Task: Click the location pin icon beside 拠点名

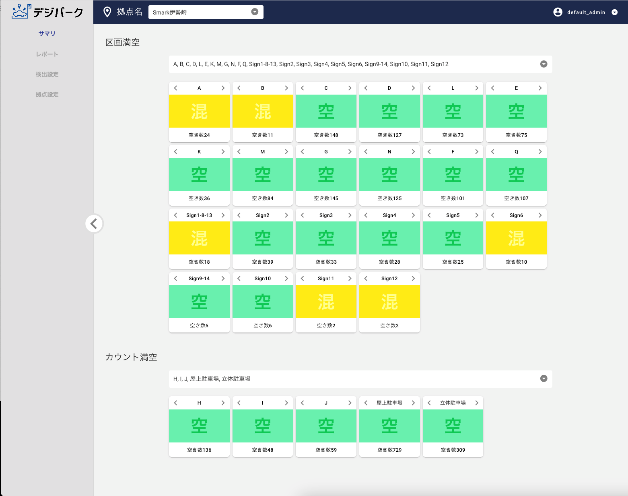Action: 108,12
